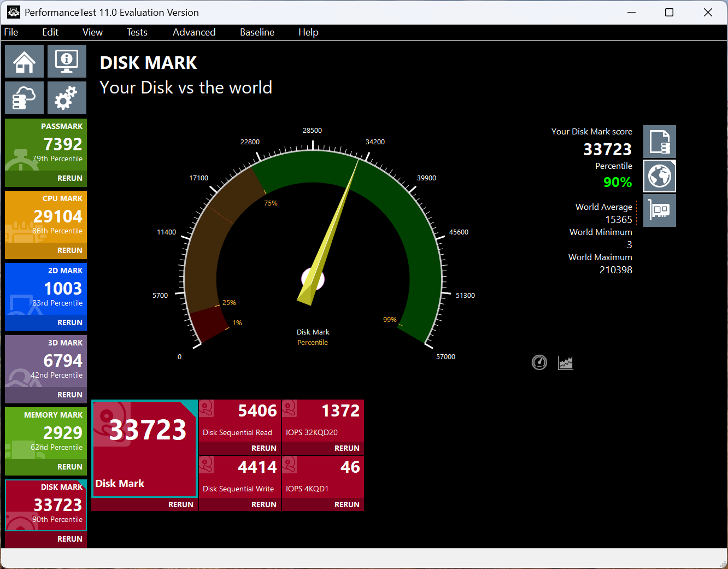Click the orange Percentile gauge label
The width and height of the screenshot is (728, 569).
click(x=313, y=343)
